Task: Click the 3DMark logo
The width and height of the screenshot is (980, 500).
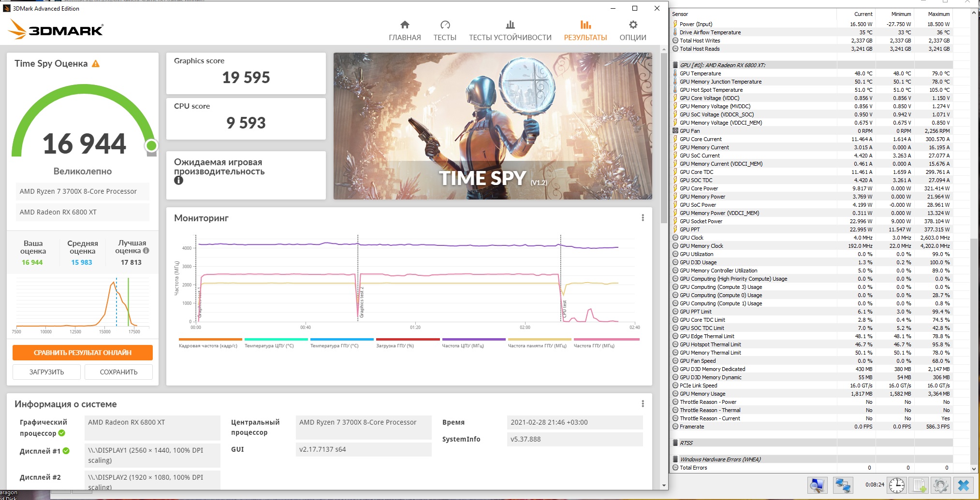Action: pyautogui.click(x=56, y=29)
